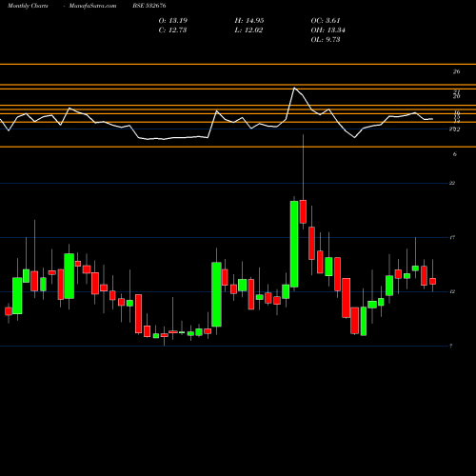Click the MunafaSutra.com label
Screen dimensions: 476x476
coord(92,6)
